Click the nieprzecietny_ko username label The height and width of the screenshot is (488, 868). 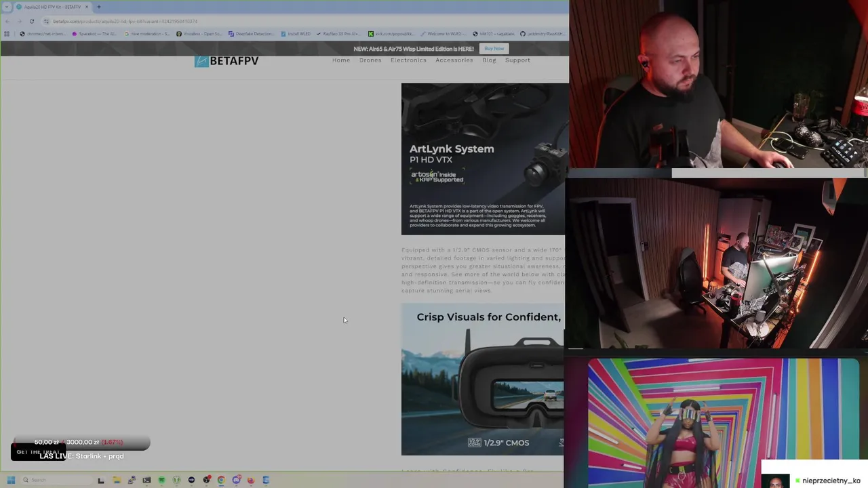[831, 481]
